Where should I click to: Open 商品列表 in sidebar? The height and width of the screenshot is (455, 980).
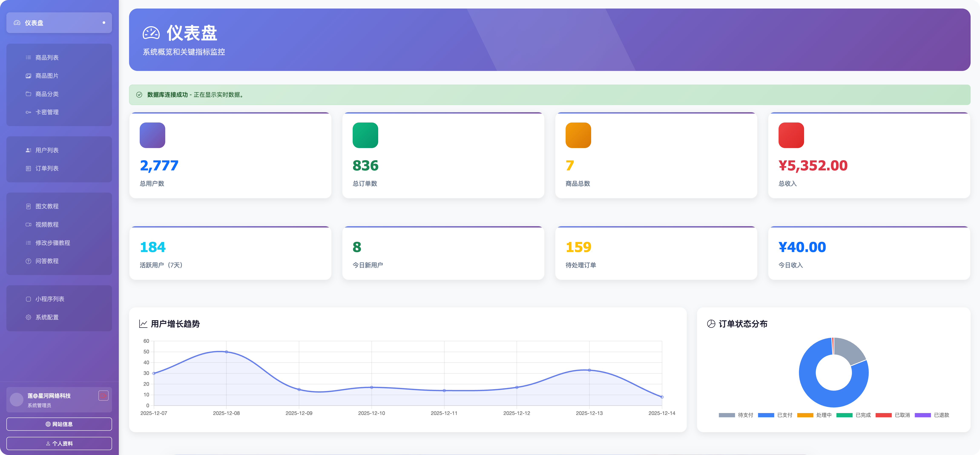click(47, 58)
